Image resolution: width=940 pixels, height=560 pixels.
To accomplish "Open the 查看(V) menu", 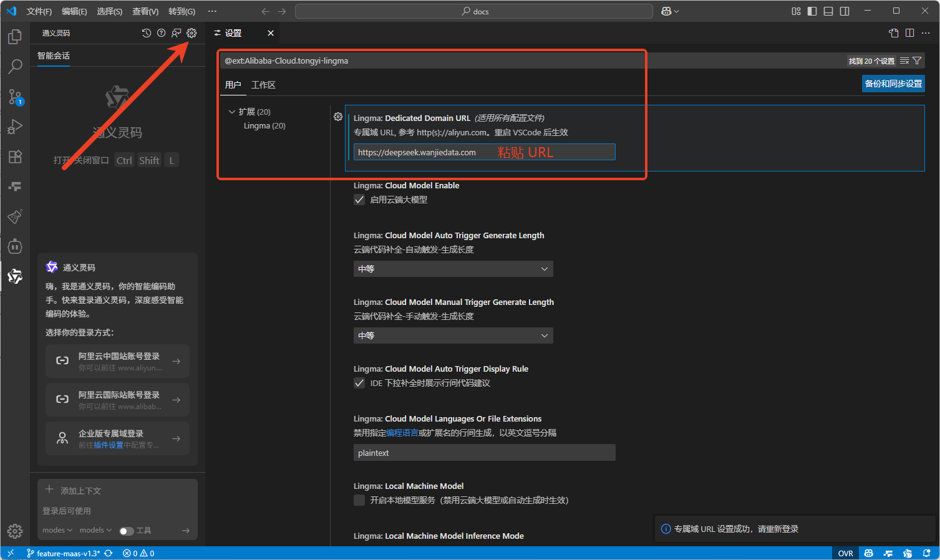I will pos(145,11).
